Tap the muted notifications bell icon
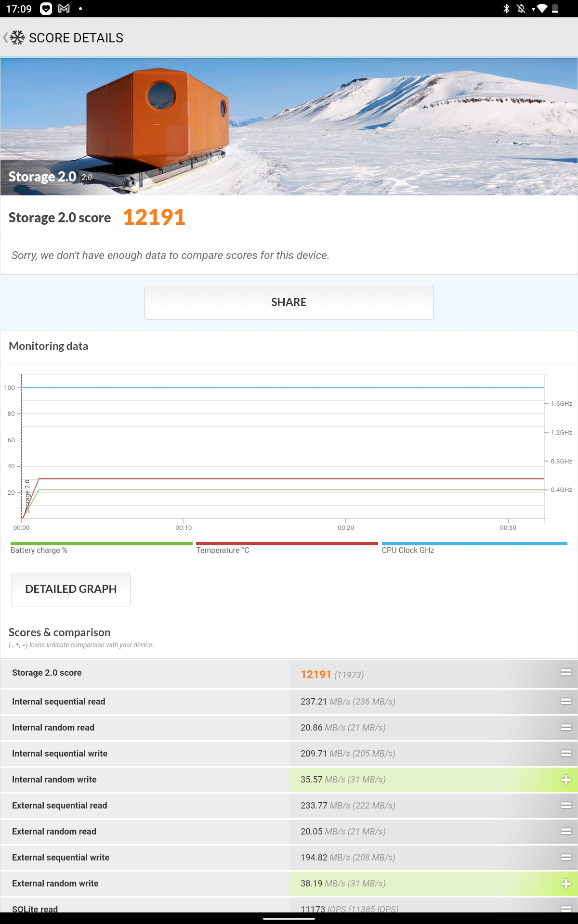Screen dimensions: 578x924 pyautogui.click(x=521, y=9)
